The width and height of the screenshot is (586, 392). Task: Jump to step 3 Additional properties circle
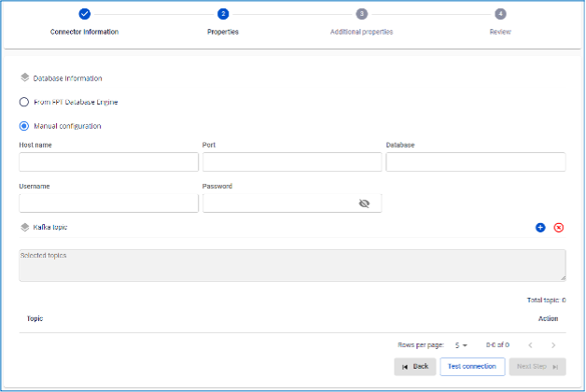tap(361, 14)
